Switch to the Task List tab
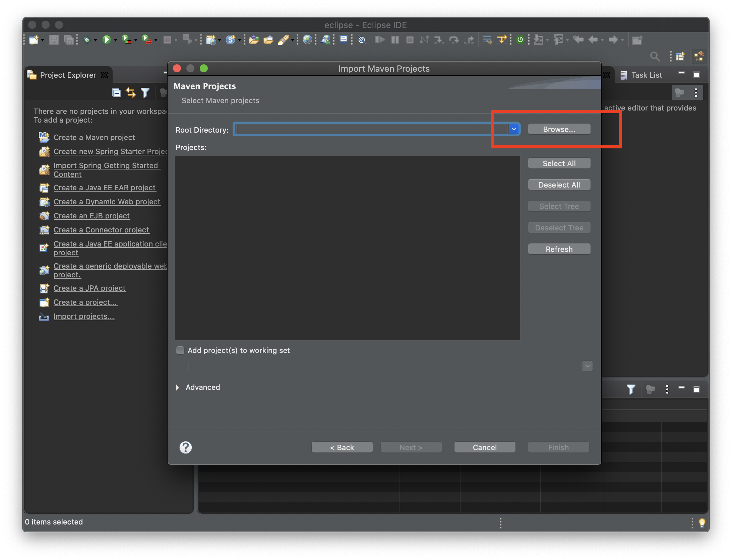 646,75
